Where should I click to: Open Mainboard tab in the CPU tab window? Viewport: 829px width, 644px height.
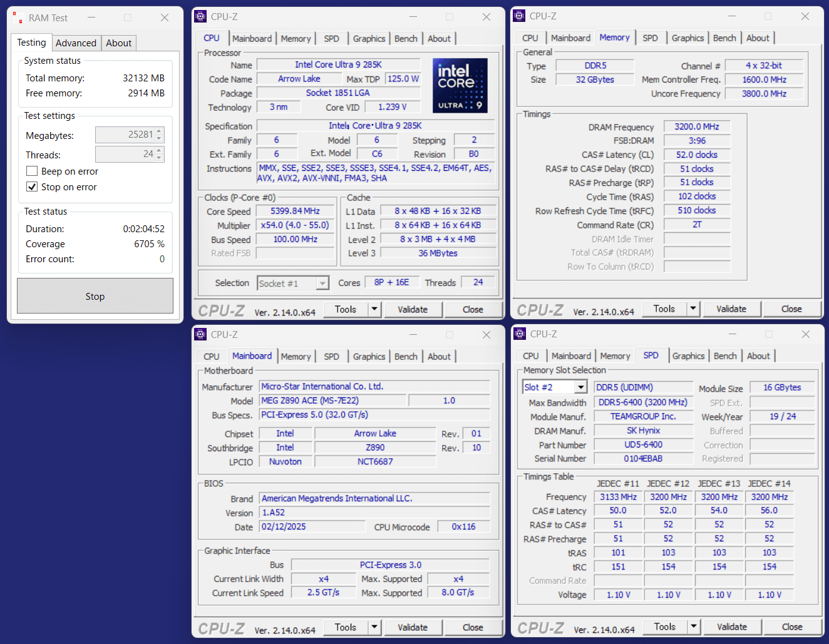click(x=252, y=38)
